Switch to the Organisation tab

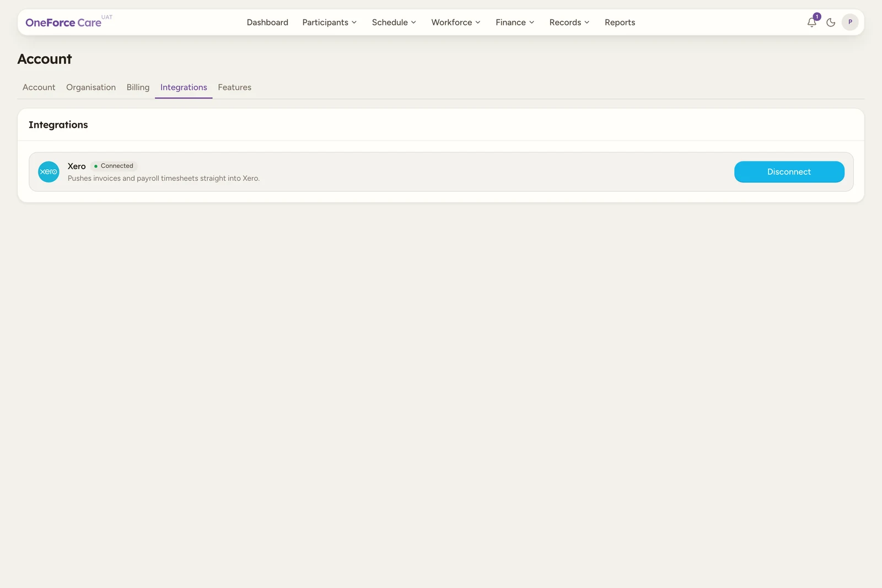[x=91, y=88]
